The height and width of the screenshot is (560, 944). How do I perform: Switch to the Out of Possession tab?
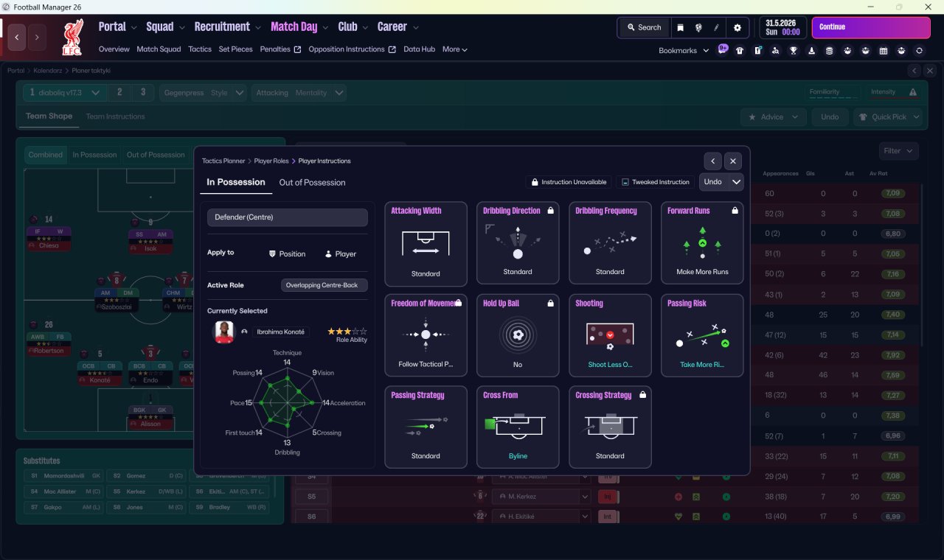[x=312, y=182]
